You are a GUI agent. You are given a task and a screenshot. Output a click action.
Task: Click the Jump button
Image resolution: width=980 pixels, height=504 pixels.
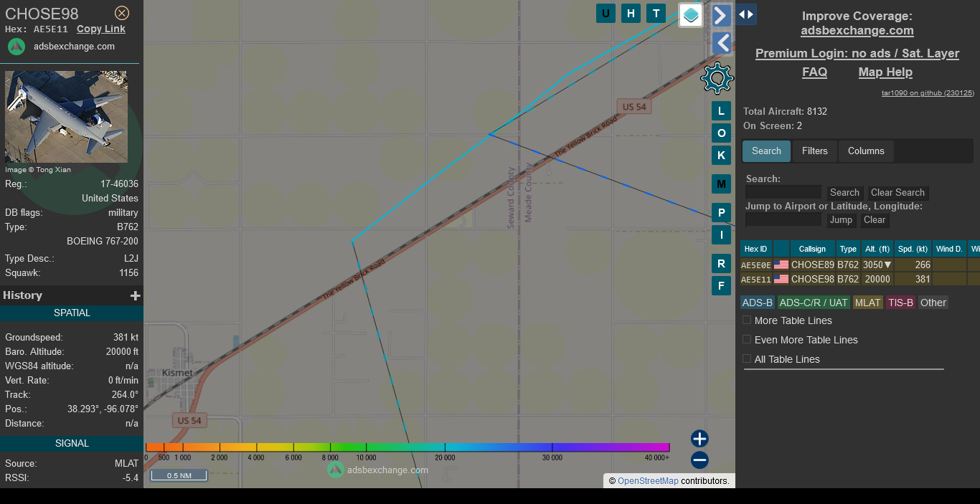click(x=841, y=220)
